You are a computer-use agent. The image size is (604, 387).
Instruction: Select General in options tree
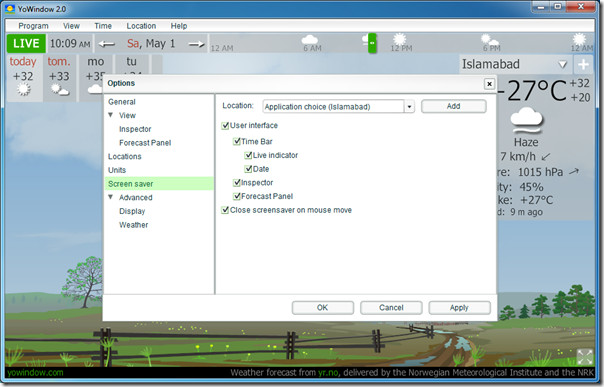pos(122,102)
